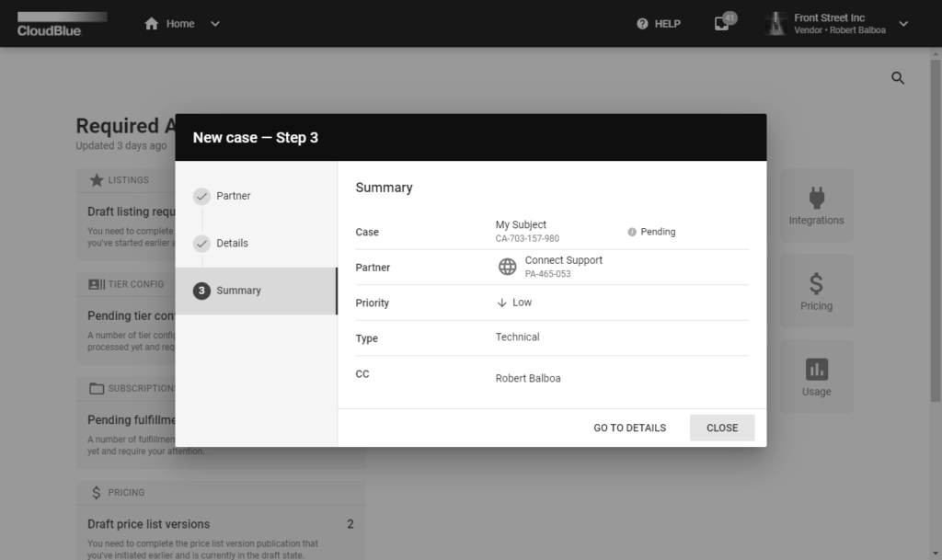Click the Connect Support partner name
Screen dimensions: 942x560
563,260
